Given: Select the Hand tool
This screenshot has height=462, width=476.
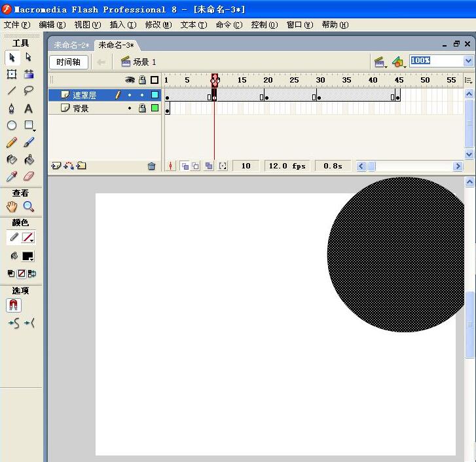Looking at the screenshot, I should click(12, 207).
